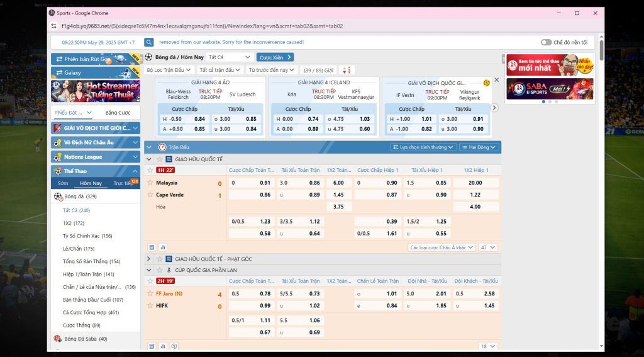Select Tỷ Số Chính Xác (156) filter

coord(87,236)
